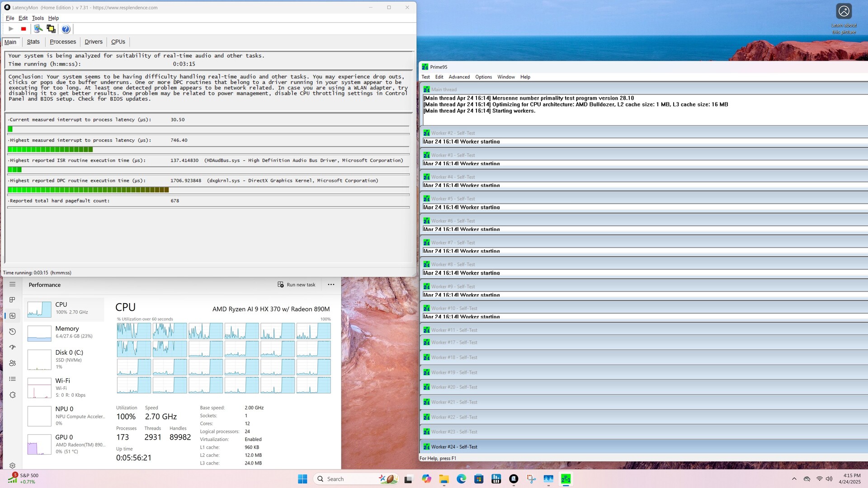Toggle Task Manager hamburger navigation menu

pyautogui.click(x=12, y=284)
